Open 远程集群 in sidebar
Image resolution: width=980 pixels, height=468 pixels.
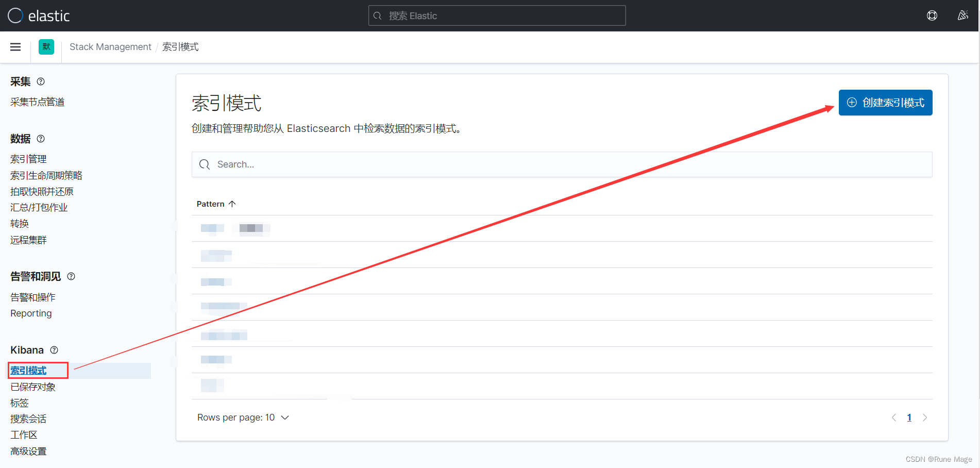(28, 240)
